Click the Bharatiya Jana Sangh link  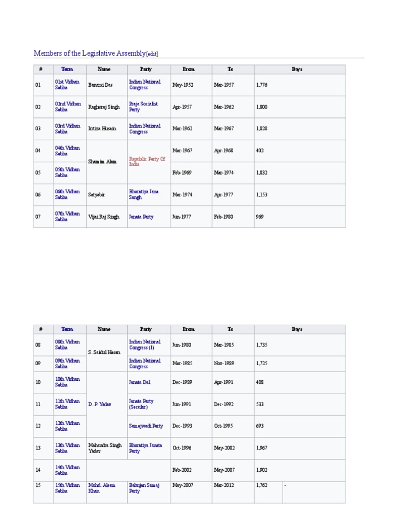click(144, 195)
